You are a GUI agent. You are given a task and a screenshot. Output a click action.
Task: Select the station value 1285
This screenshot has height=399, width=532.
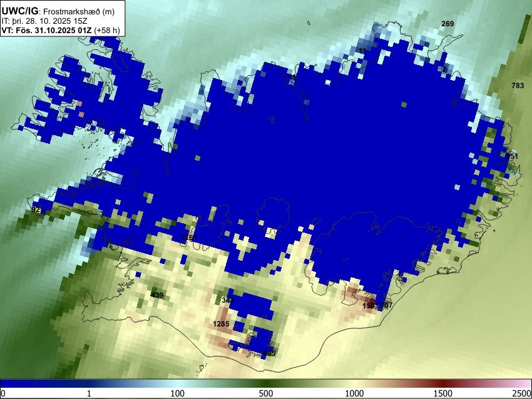click(221, 324)
